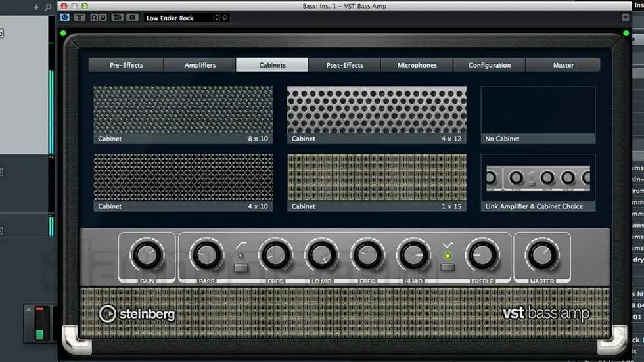Open the Master tab
The height and width of the screenshot is (362, 644).
click(x=563, y=65)
